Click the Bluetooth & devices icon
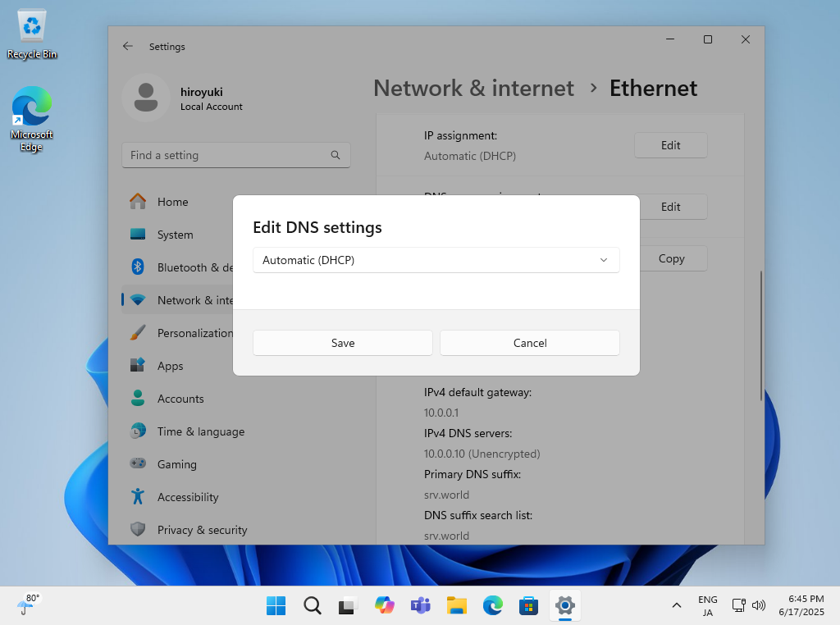This screenshot has height=625, width=840. click(x=137, y=267)
